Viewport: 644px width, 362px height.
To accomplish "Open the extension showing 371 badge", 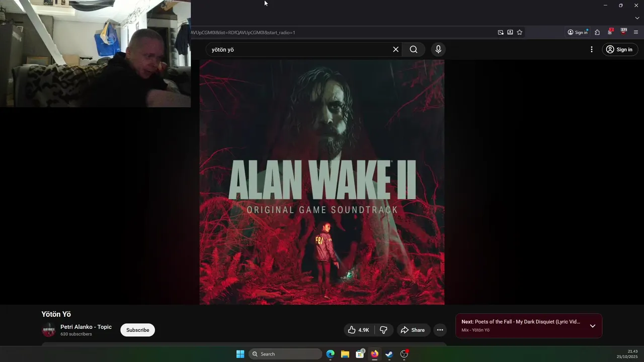I will point(623,32).
